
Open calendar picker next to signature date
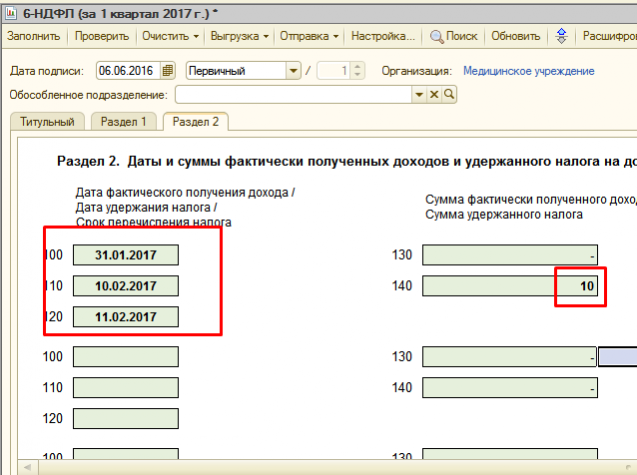(x=167, y=71)
